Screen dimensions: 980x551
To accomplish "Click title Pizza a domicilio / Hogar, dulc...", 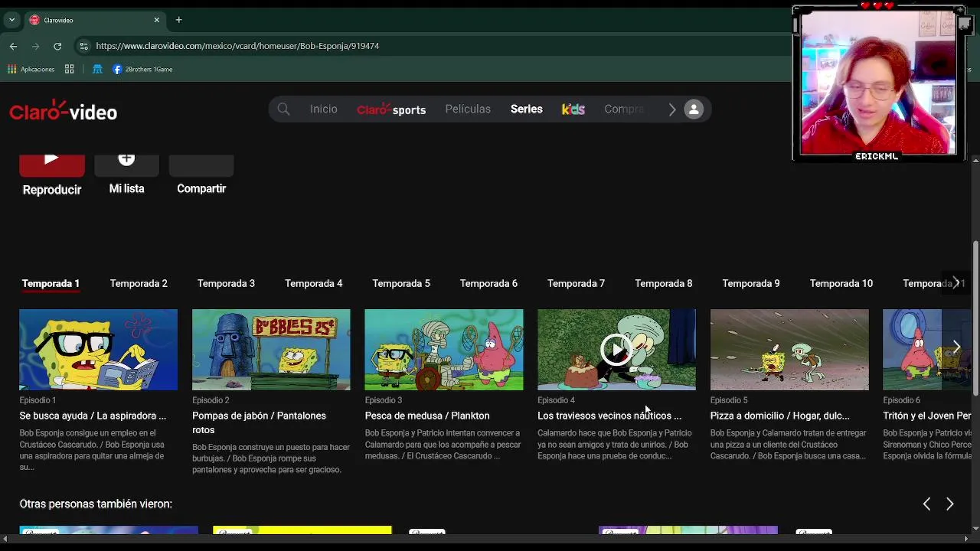I will pyautogui.click(x=780, y=416).
